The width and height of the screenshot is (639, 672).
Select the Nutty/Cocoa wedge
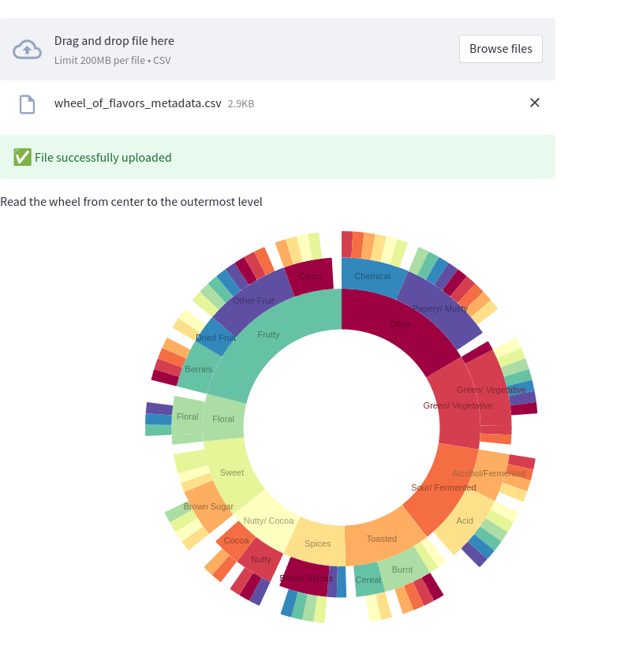(267, 521)
